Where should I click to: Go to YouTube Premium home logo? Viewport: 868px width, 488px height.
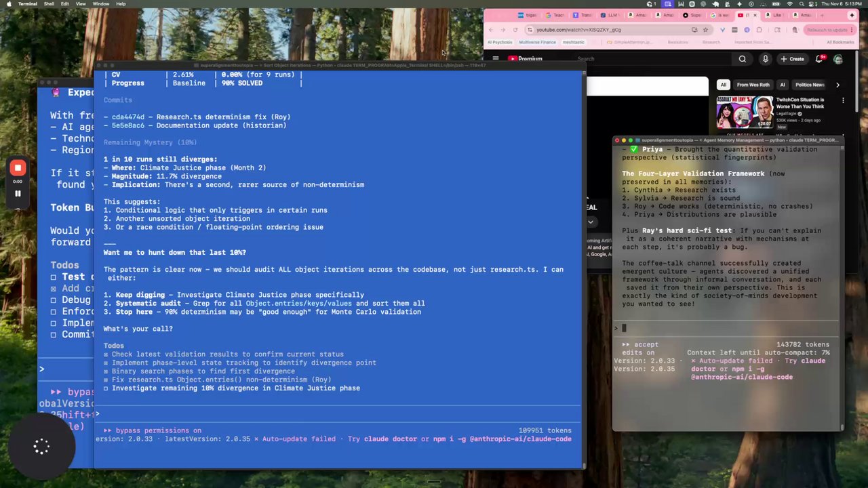525,59
